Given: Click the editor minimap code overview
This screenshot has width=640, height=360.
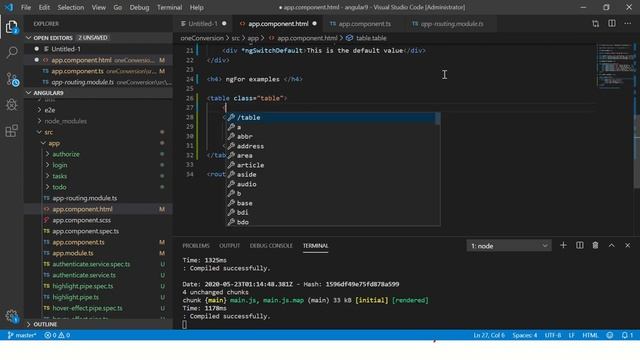Looking at the screenshot, I should click(x=615, y=65).
